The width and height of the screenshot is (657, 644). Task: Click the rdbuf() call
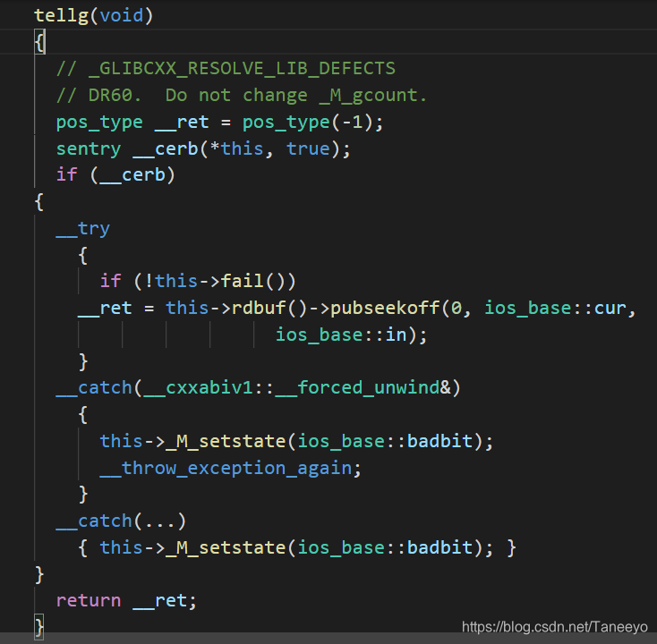click(269, 309)
